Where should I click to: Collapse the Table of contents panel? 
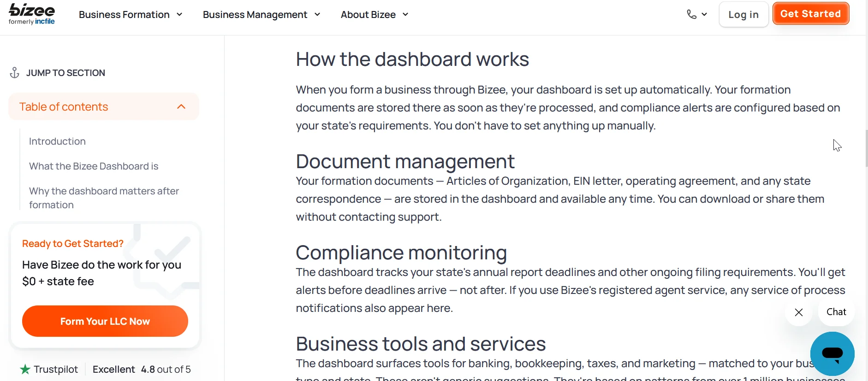coord(104,106)
